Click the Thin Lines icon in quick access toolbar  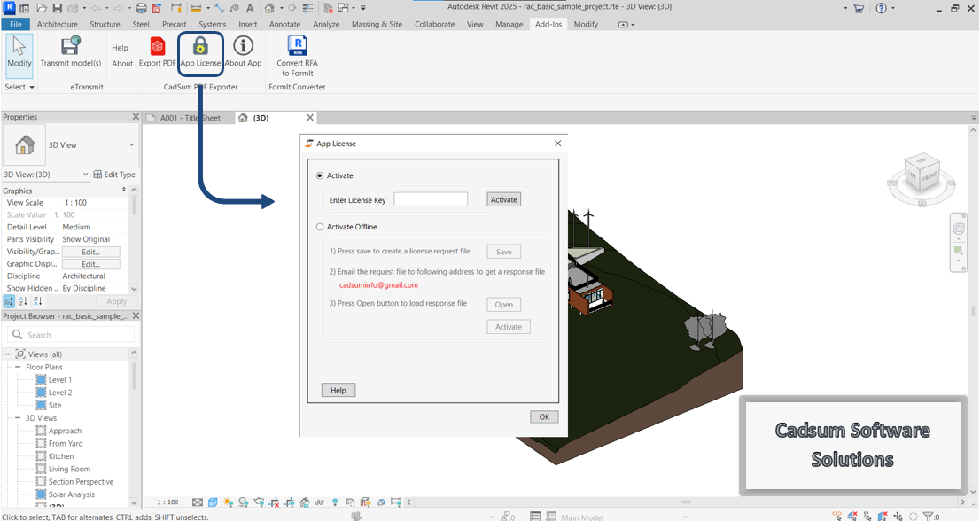pos(307,8)
